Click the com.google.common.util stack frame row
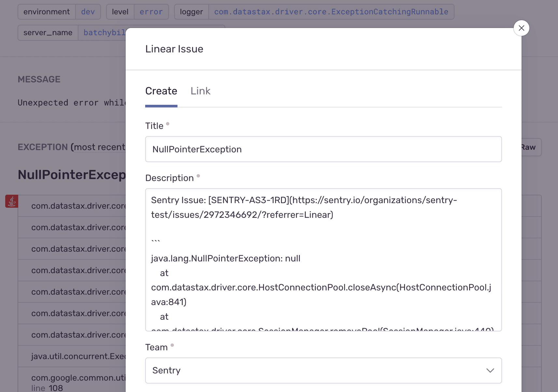Image resolution: width=558 pixels, height=392 pixels. [x=78, y=378]
